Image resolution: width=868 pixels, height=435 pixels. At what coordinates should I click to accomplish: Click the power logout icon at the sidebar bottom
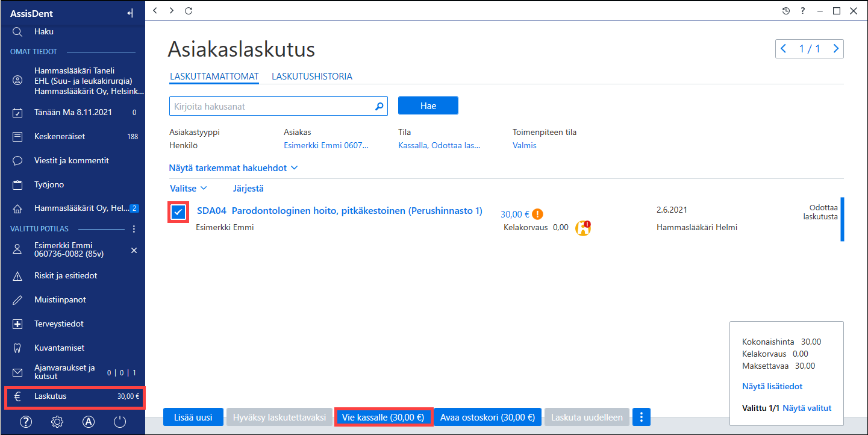tap(120, 422)
